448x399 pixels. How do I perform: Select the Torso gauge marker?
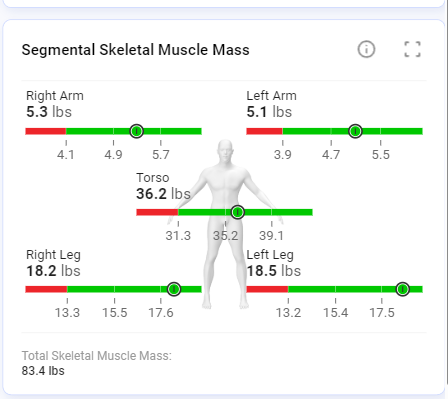(237, 212)
